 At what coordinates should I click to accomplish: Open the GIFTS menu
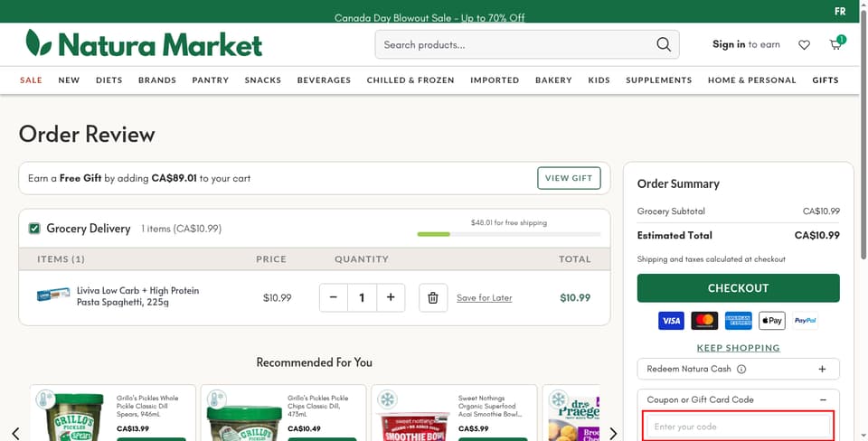pos(826,80)
